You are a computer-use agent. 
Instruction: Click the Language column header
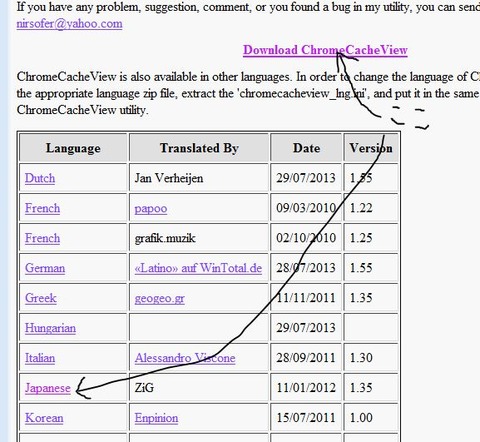click(x=73, y=148)
